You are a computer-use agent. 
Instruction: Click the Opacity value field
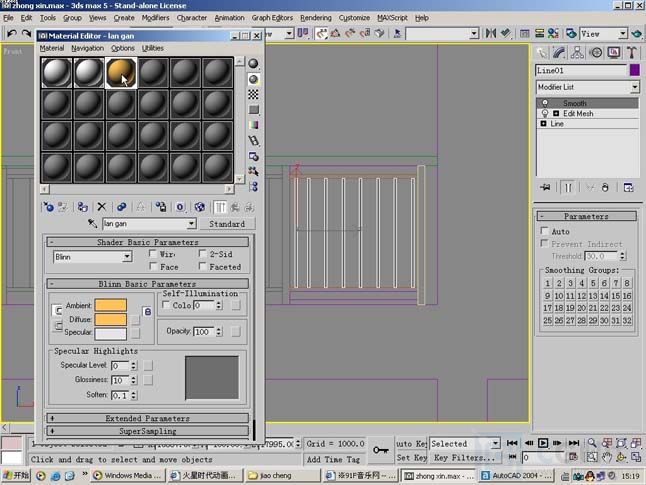[204, 332]
